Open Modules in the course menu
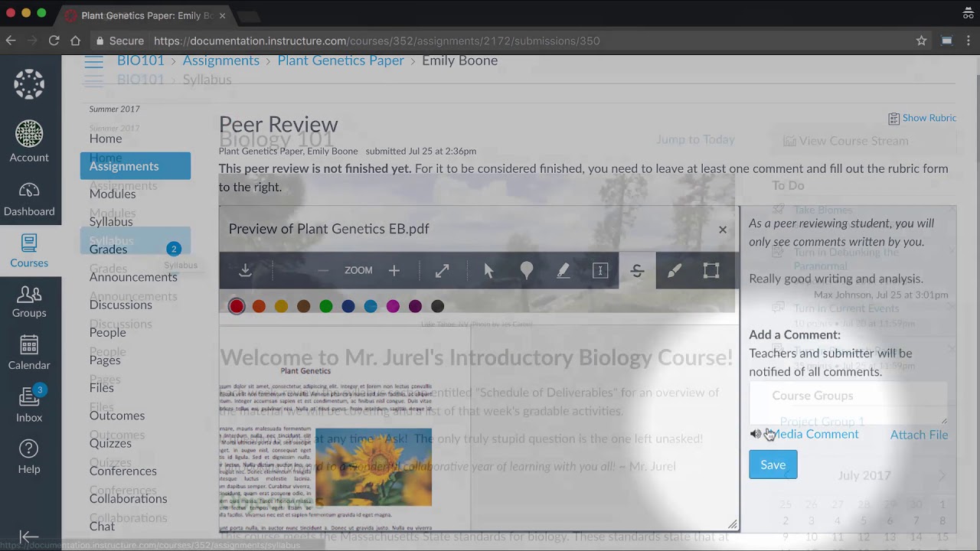 point(113,194)
